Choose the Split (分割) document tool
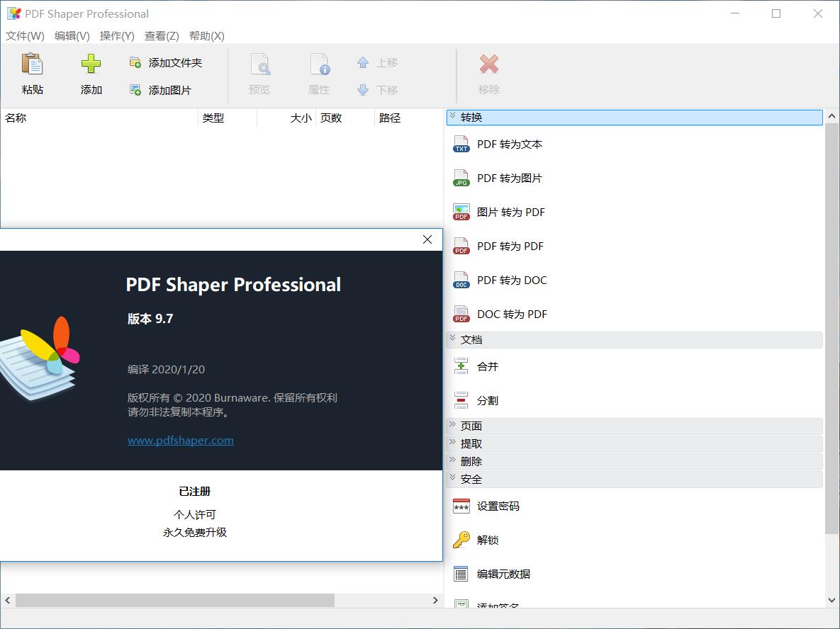The image size is (840, 629). (x=487, y=401)
